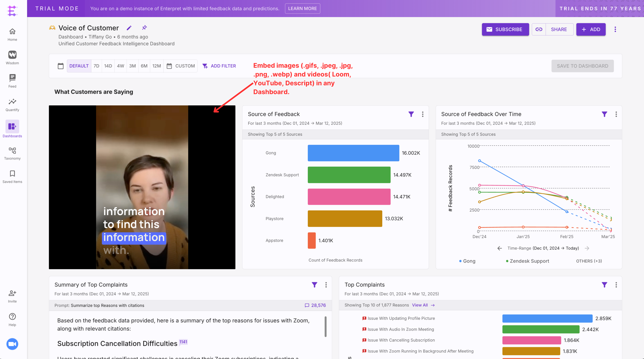This screenshot has height=359, width=644.
Task: Copy the dashboard link with the chain icon
Action: click(x=539, y=29)
